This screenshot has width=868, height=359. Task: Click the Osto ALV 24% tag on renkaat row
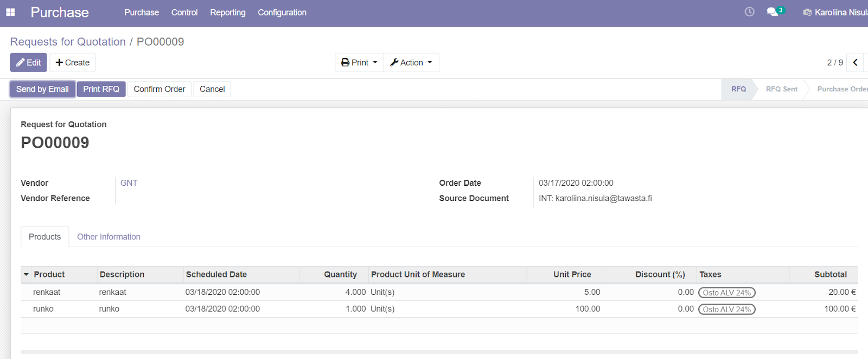727,293
